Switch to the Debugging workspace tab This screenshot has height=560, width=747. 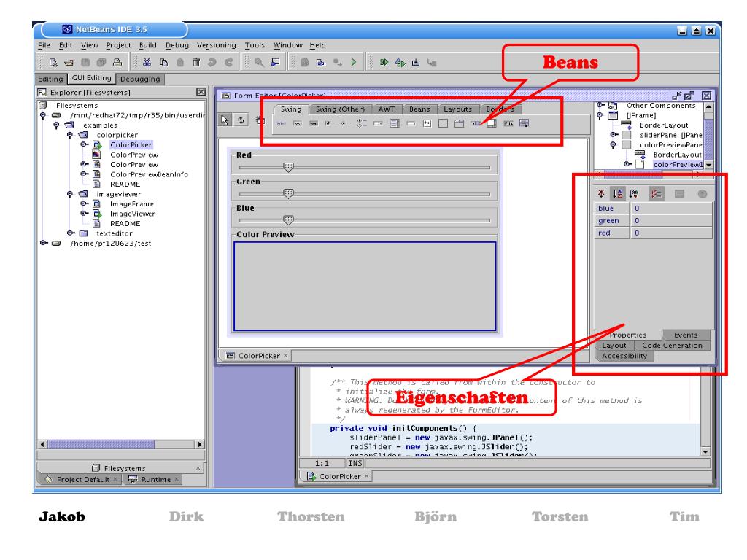point(140,79)
